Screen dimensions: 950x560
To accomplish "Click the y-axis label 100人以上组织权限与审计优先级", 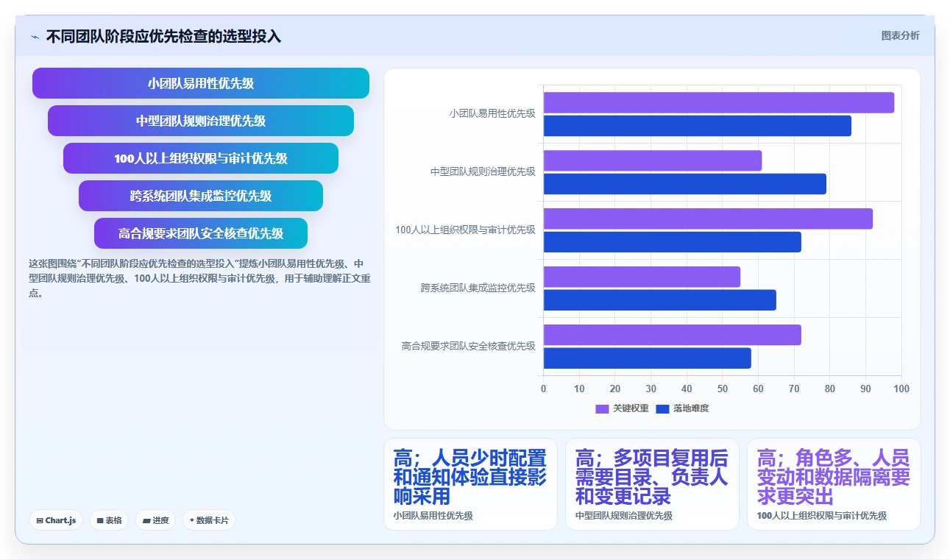I will (466, 230).
